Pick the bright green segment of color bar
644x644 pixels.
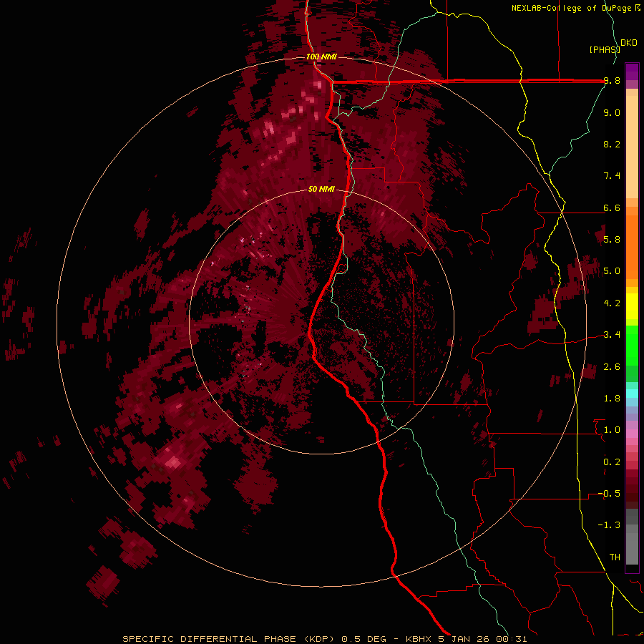coord(632,346)
